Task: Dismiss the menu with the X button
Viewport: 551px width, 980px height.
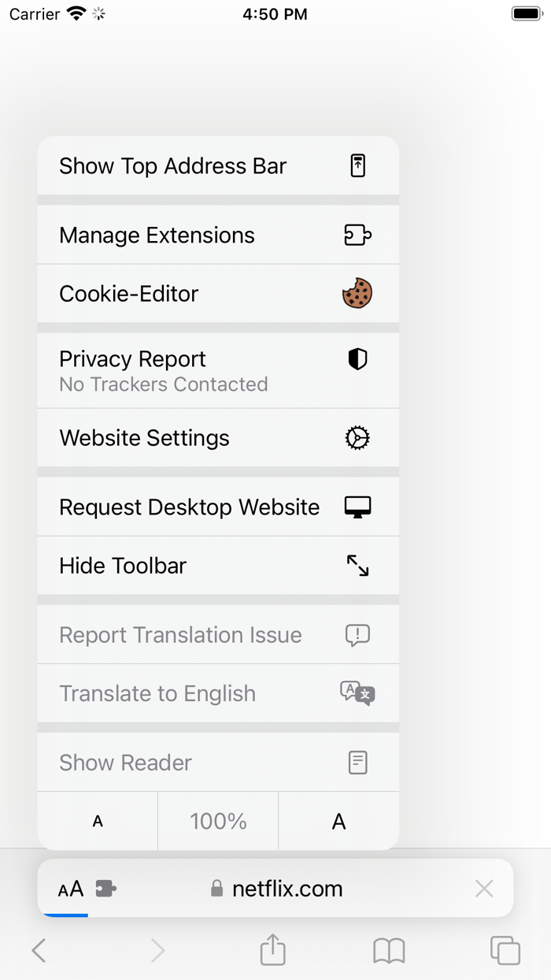Action: (484, 887)
